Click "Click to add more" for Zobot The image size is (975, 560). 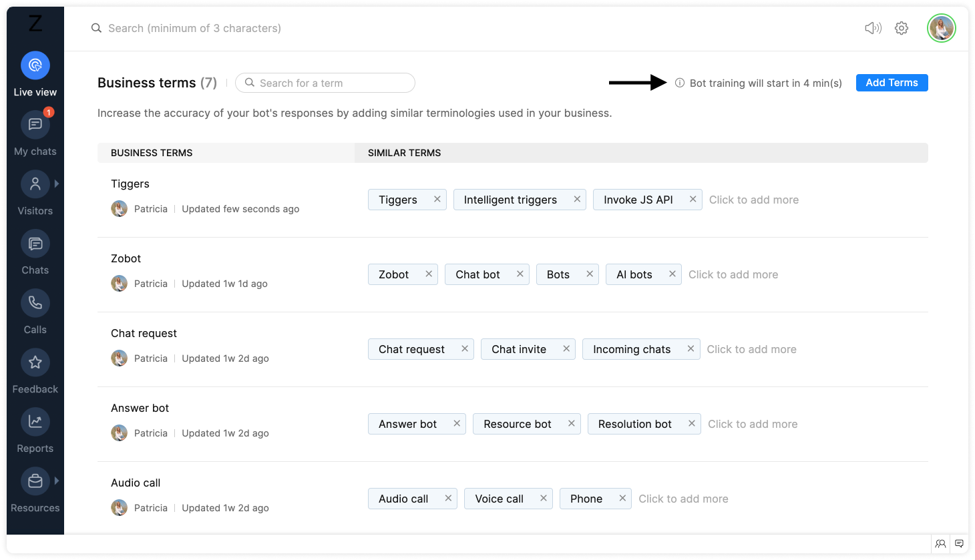click(x=733, y=274)
